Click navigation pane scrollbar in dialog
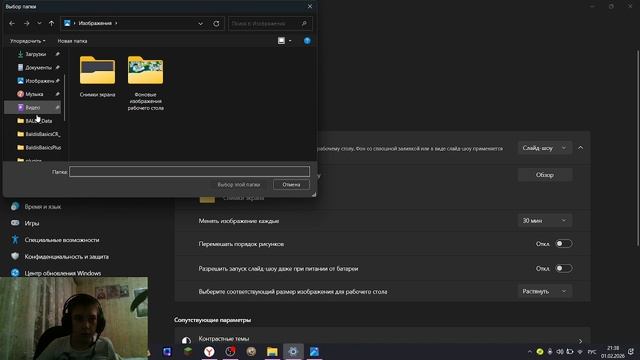The image size is (640, 360). point(64,98)
